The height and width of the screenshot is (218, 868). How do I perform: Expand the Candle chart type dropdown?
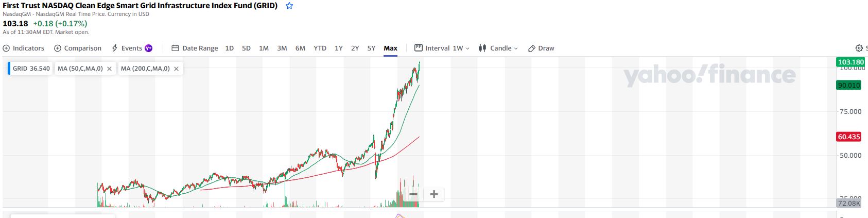[498, 48]
